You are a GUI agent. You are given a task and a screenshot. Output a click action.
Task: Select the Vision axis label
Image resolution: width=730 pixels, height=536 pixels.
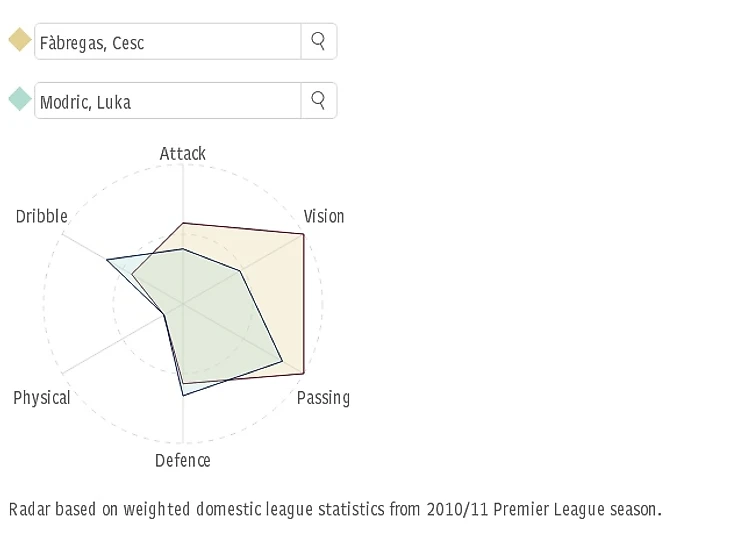tap(323, 216)
